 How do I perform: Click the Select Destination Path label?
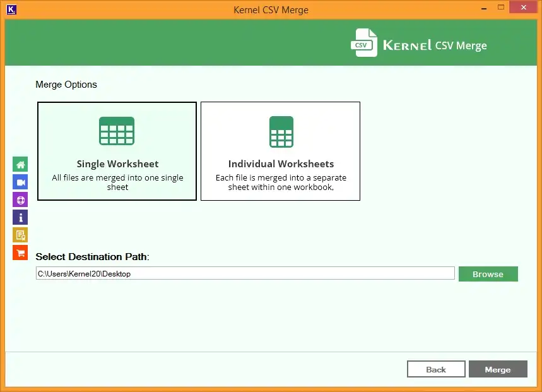click(93, 257)
